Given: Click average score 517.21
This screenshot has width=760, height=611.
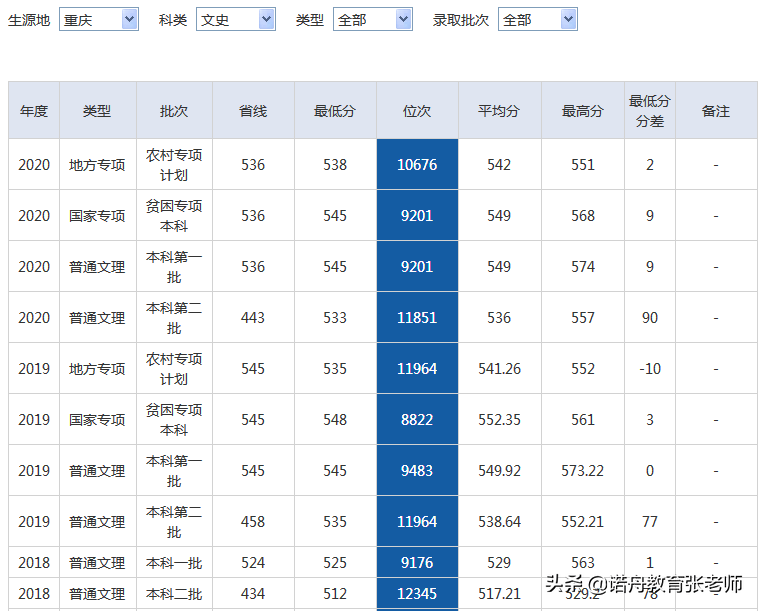Looking at the screenshot, I should (499, 594).
